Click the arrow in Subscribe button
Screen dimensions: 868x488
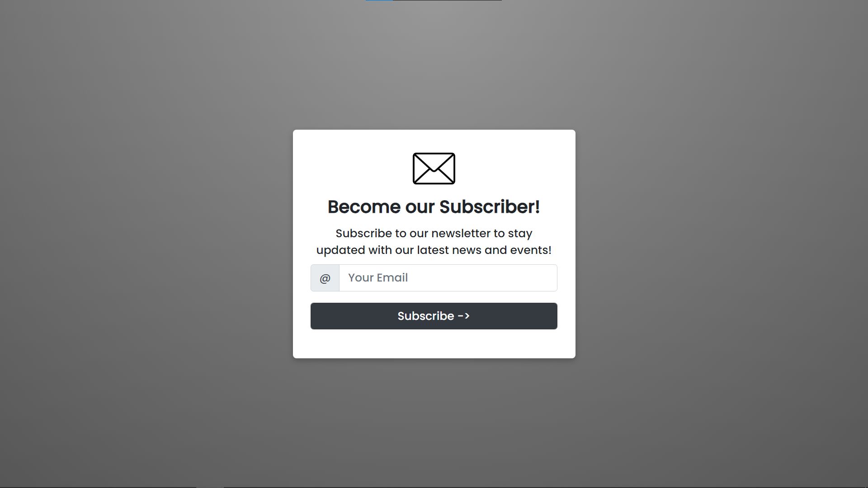[464, 316]
